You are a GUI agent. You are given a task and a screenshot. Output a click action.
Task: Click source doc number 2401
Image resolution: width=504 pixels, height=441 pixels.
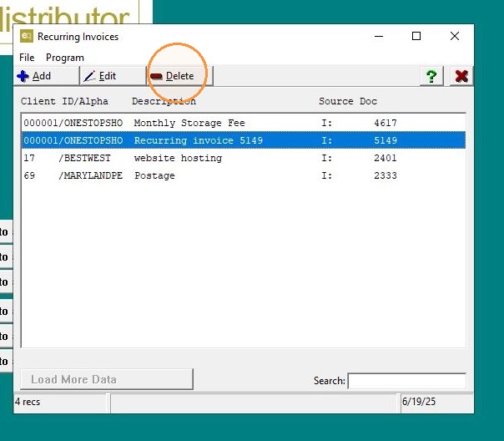click(x=386, y=158)
